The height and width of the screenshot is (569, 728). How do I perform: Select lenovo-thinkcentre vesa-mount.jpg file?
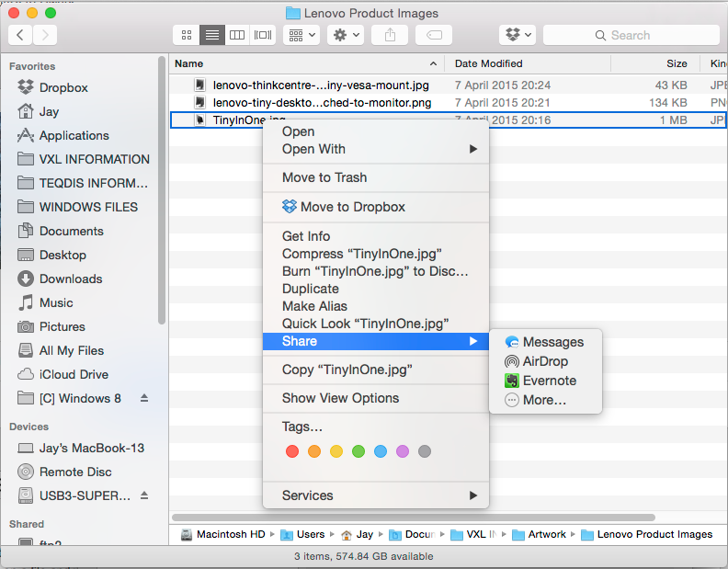pos(448,85)
